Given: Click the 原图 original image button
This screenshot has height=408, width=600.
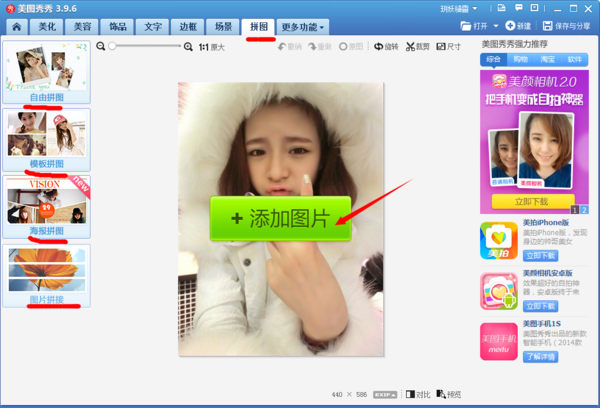Looking at the screenshot, I should pyautogui.click(x=351, y=47).
